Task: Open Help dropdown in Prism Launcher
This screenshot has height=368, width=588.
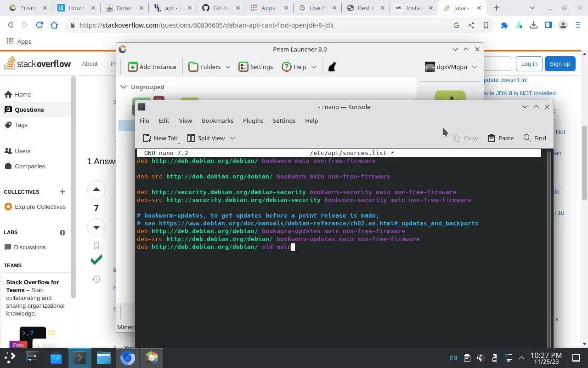Action: coord(299,67)
